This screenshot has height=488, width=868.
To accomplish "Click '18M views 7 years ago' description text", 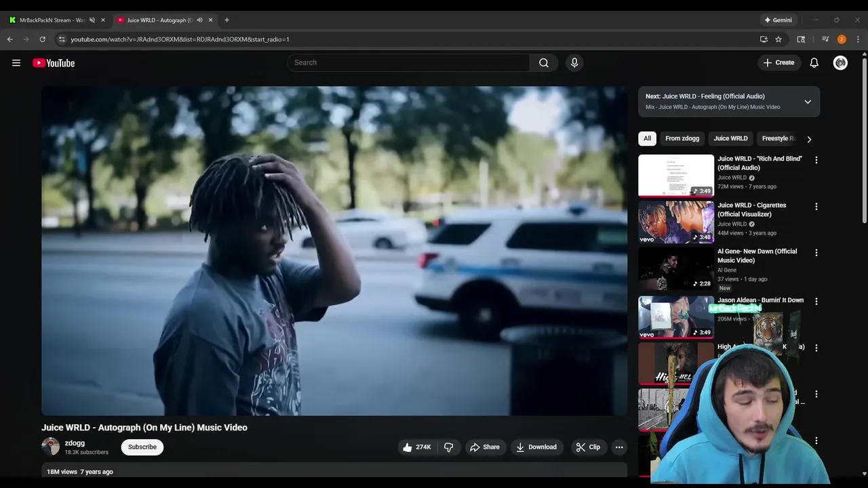I will coord(80,472).
